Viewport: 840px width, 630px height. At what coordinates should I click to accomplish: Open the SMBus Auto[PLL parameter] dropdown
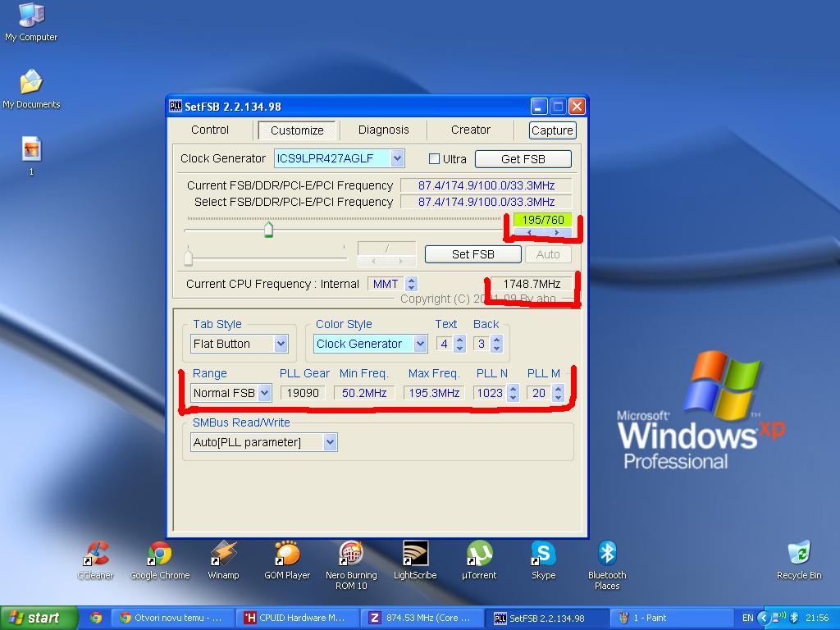(330, 442)
